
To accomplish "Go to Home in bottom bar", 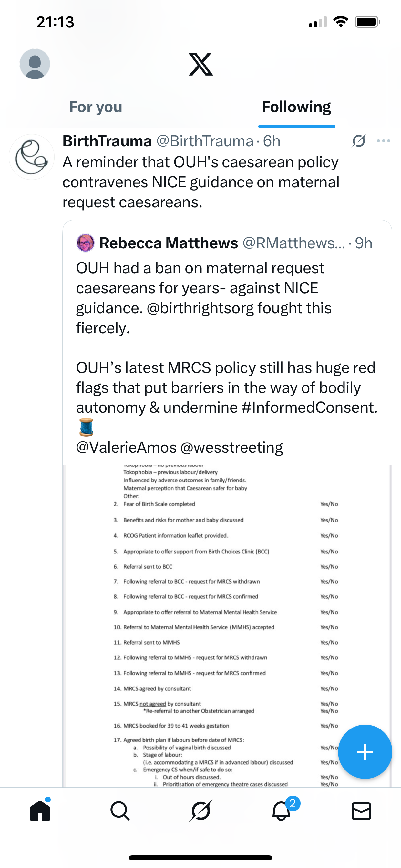I will coord(40,811).
